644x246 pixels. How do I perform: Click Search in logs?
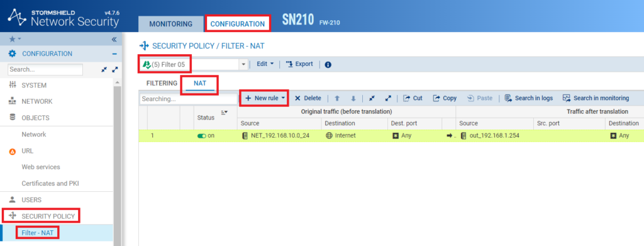[528, 98]
